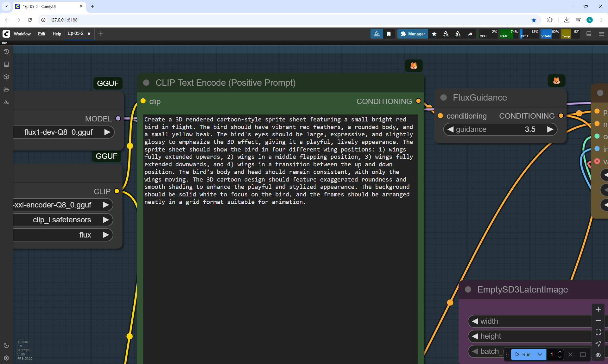Click the bookmark icon in top toolbar
This screenshot has width=608, height=364.
point(389,34)
